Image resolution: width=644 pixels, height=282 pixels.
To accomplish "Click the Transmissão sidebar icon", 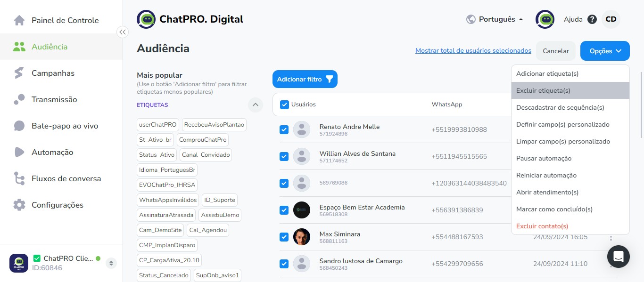I will (x=19, y=99).
